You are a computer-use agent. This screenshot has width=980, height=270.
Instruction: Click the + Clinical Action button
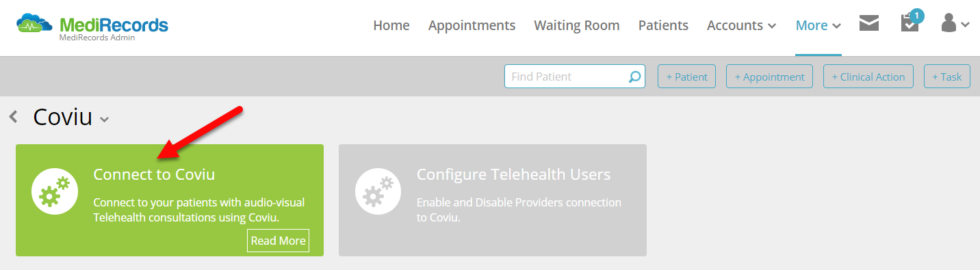[x=868, y=77]
